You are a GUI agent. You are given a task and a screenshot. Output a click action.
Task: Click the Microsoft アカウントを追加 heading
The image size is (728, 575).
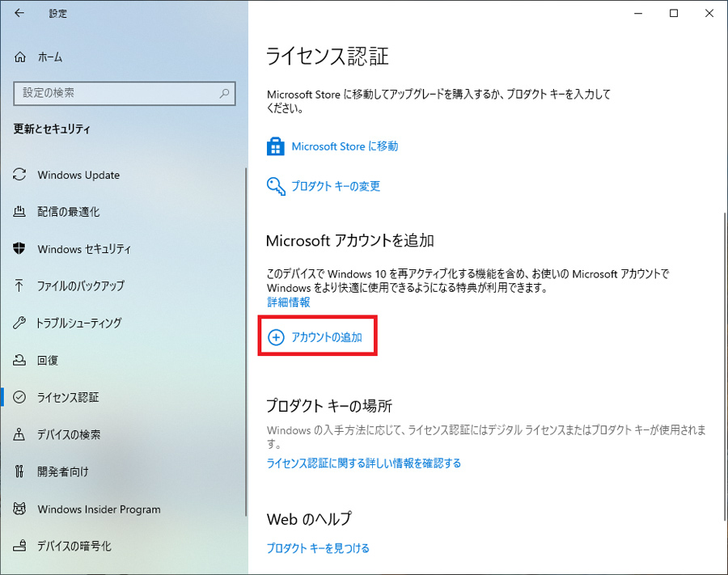click(x=350, y=240)
